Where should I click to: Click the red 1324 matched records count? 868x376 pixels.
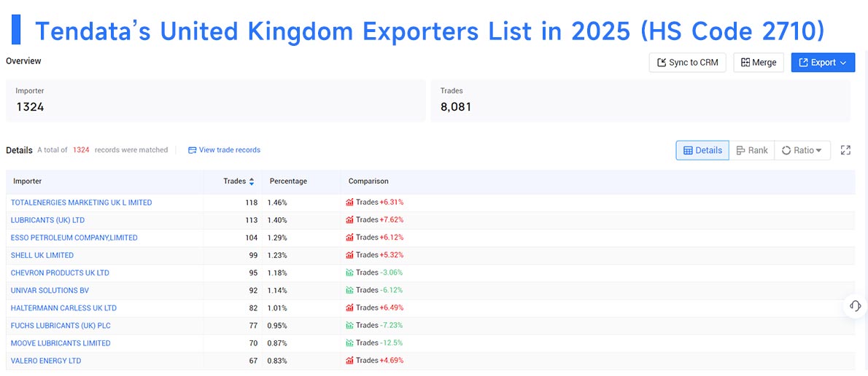(x=82, y=150)
